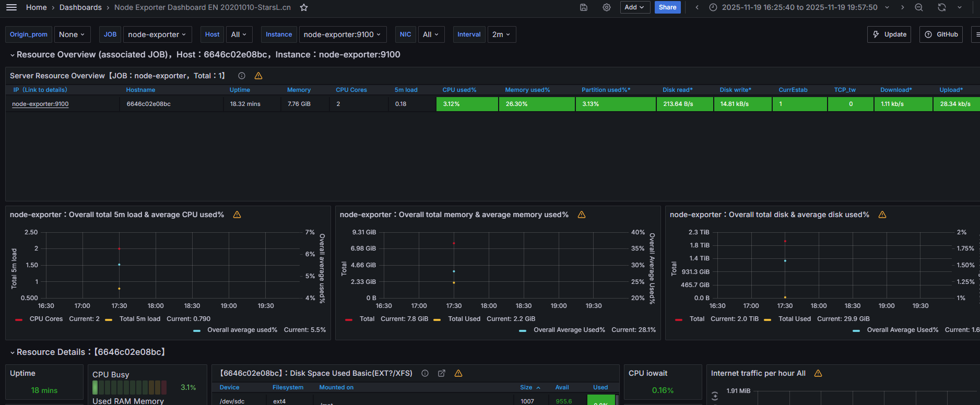Open the JOB node-exporter dropdown

pos(157,34)
